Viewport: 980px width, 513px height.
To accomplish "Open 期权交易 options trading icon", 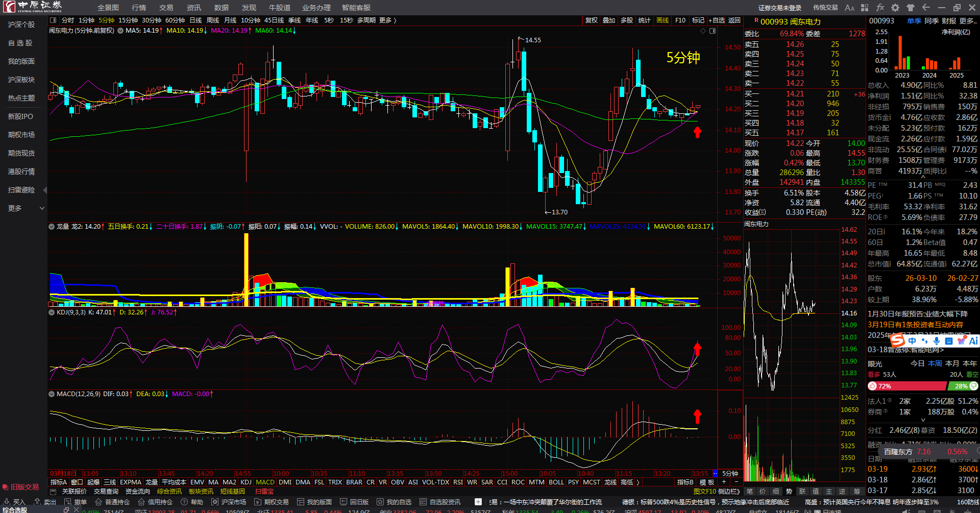I will [258, 502].
